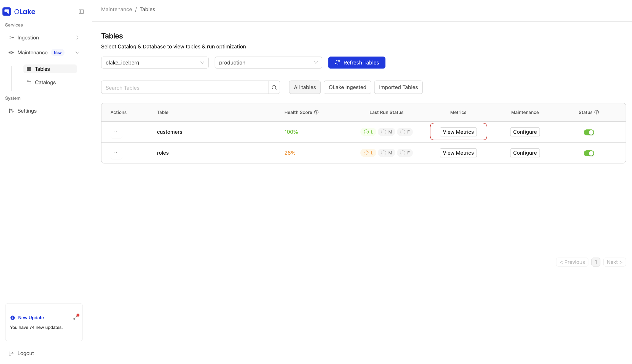The image size is (632, 364).
Task: Disable the status toggle for customers table
Action: [x=589, y=132]
